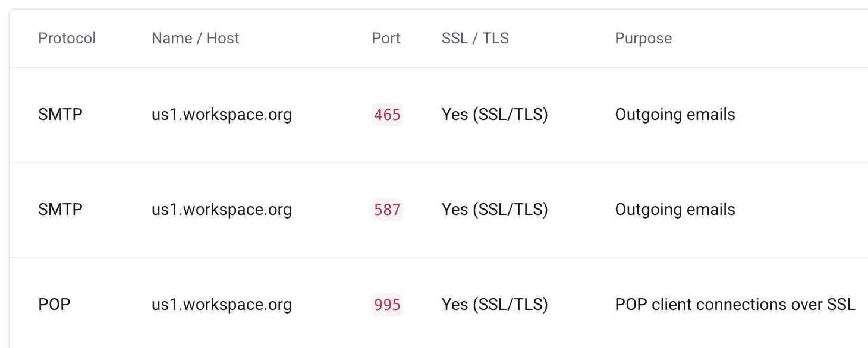Click Yes (SSL/TLS) in port 587 row
The width and height of the screenshot is (868, 348).
[x=495, y=210]
